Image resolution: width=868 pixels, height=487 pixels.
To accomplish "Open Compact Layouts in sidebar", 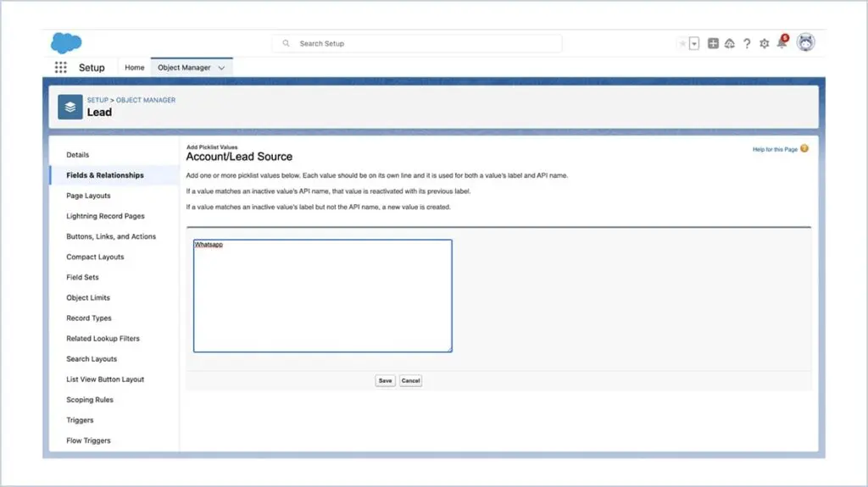I will pyautogui.click(x=95, y=257).
